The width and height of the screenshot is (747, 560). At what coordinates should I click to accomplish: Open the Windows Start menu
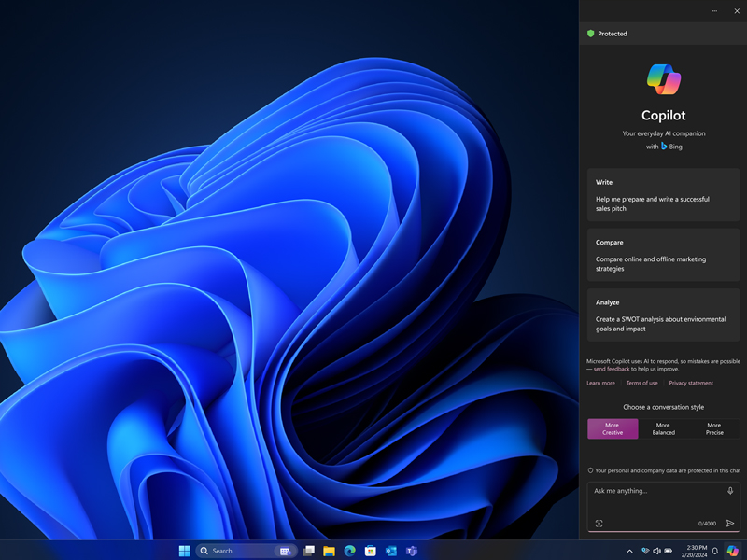(185, 551)
